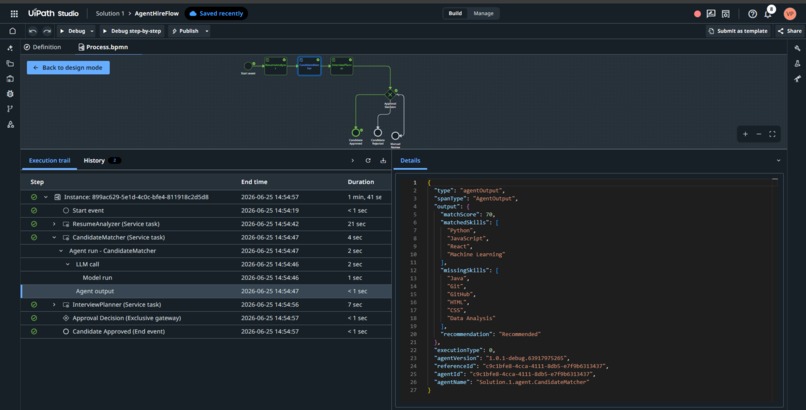Viewport: 806px width, 410px height.
Task: Collapse the Agent run - CandidateMatcher row
Action: pyautogui.click(x=61, y=251)
